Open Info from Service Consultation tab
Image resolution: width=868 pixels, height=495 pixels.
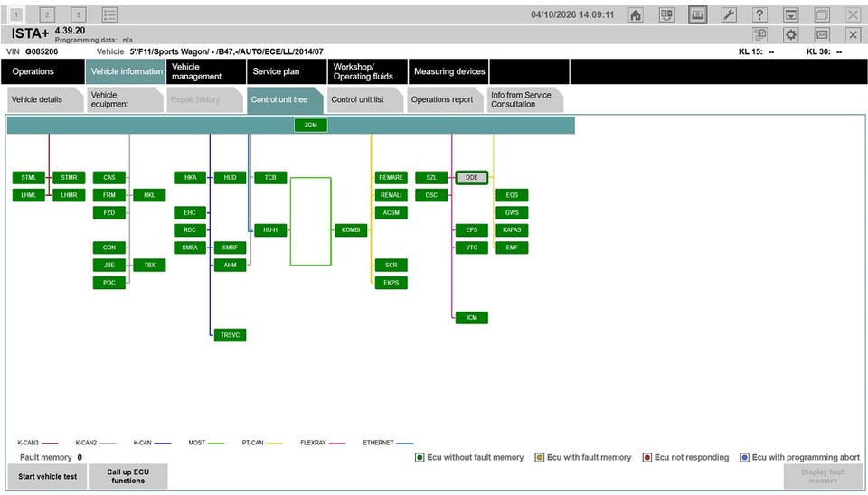[524, 99]
